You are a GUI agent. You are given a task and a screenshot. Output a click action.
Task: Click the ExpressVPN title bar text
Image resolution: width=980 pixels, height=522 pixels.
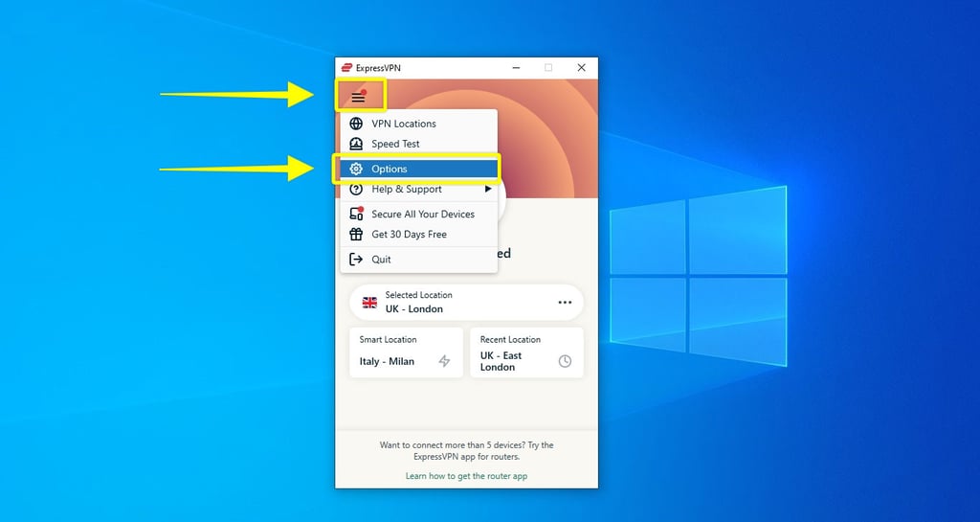coord(378,67)
